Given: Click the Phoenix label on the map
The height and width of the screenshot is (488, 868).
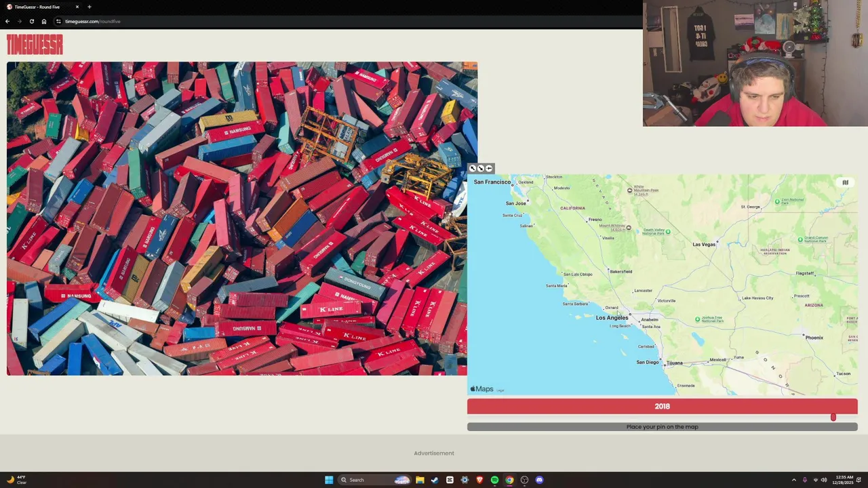Looking at the screenshot, I should click(814, 338).
